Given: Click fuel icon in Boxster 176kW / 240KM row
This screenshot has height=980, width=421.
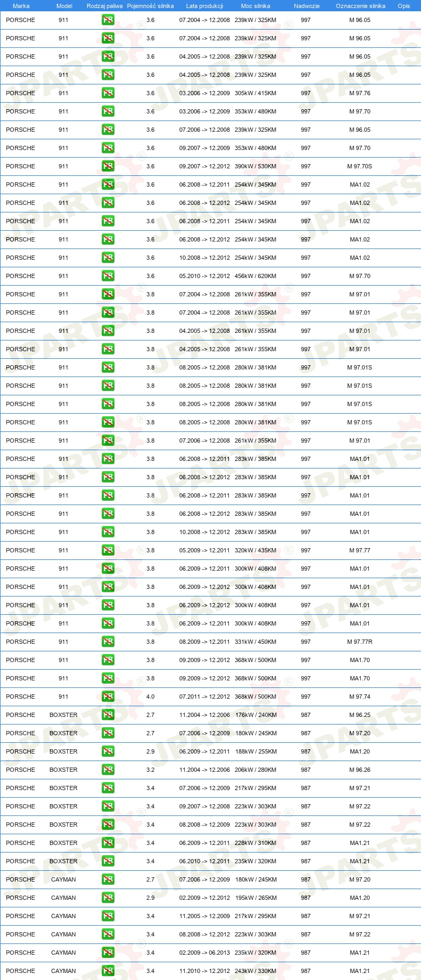Looking at the screenshot, I should pyautogui.click(x=108, y=715).
